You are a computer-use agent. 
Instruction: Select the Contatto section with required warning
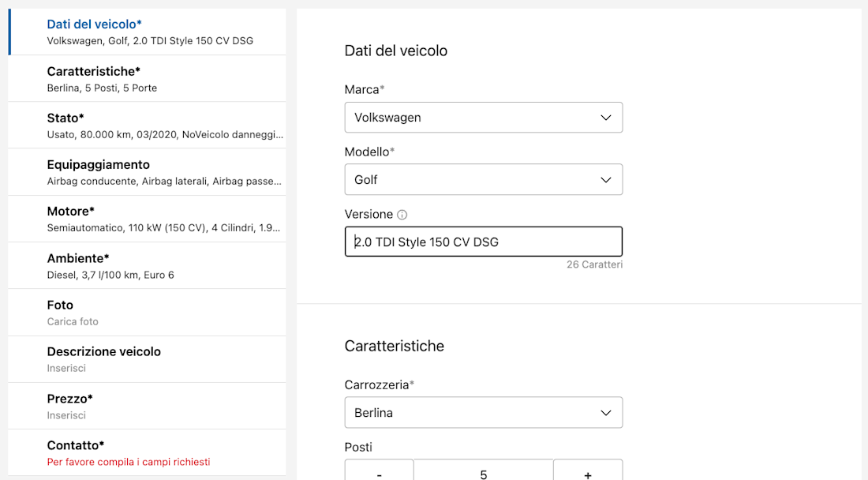[148, 452]
